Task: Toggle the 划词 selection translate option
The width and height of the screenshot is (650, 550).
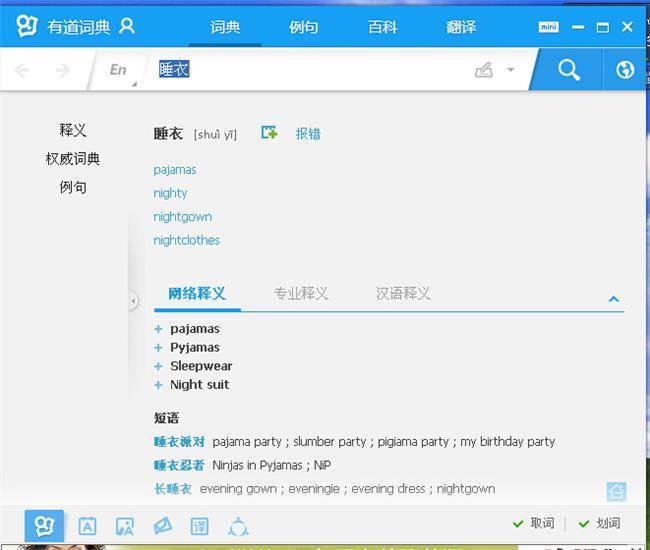Action: tap(599, 523)
